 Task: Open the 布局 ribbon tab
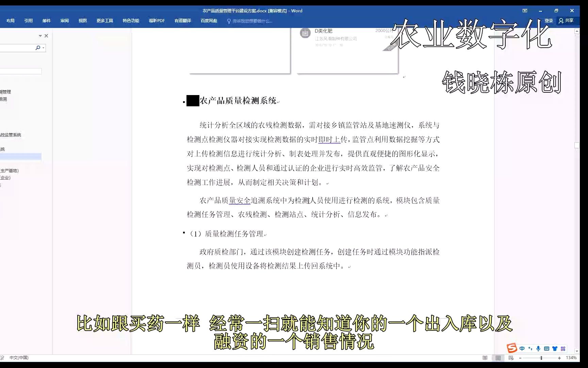click(10, 21)
